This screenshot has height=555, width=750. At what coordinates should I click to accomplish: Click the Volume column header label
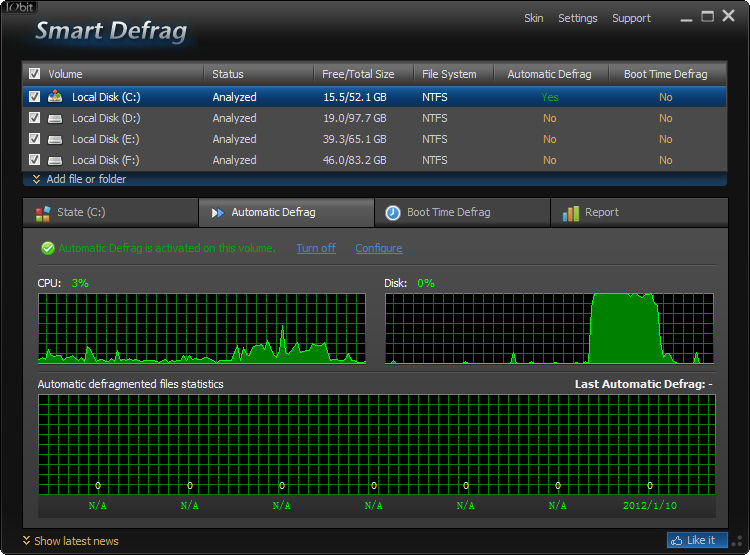[x=65, y=74]
